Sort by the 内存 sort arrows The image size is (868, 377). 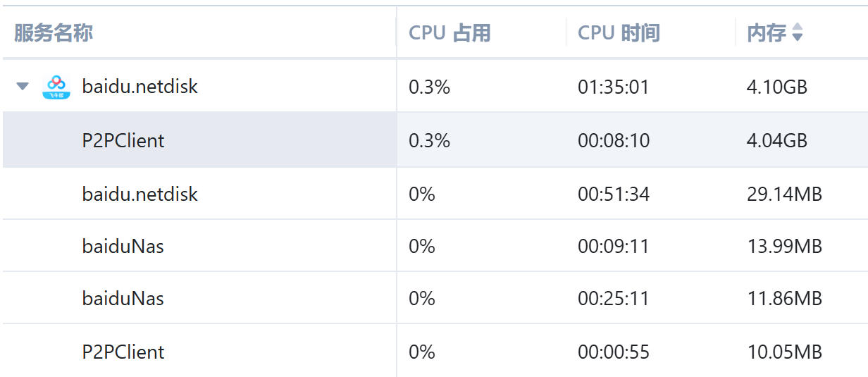point(797,32)
